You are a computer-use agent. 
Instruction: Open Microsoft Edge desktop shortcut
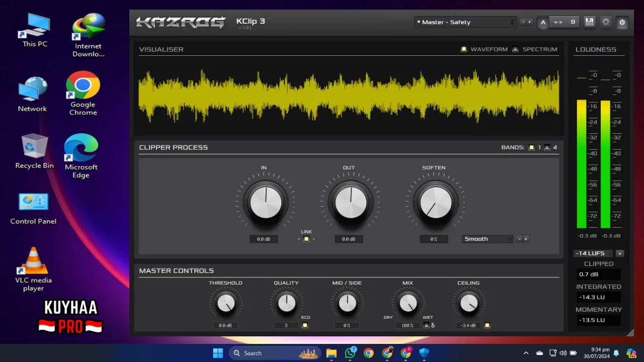pos(81,156)
